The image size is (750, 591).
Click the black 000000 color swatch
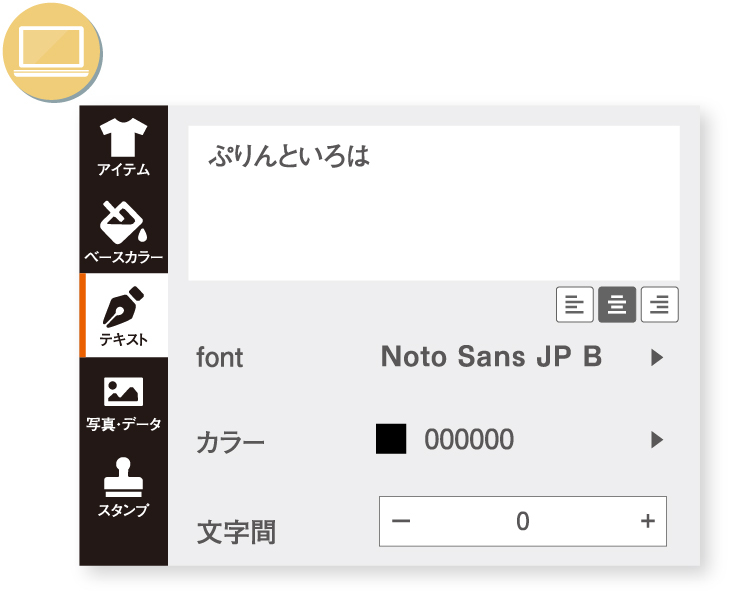(x=391, y=439)
